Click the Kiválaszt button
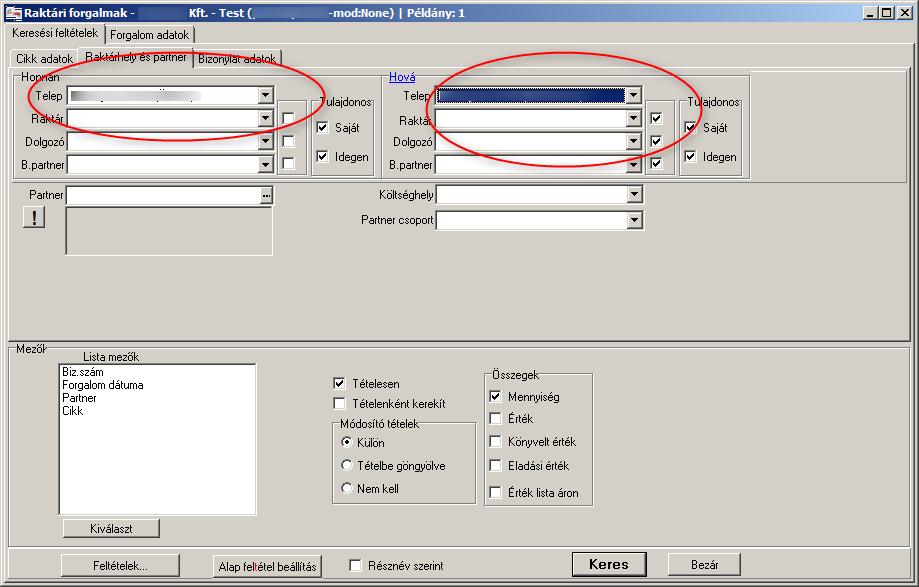Screen dimensions: 919x587 (x=111, y=528)
